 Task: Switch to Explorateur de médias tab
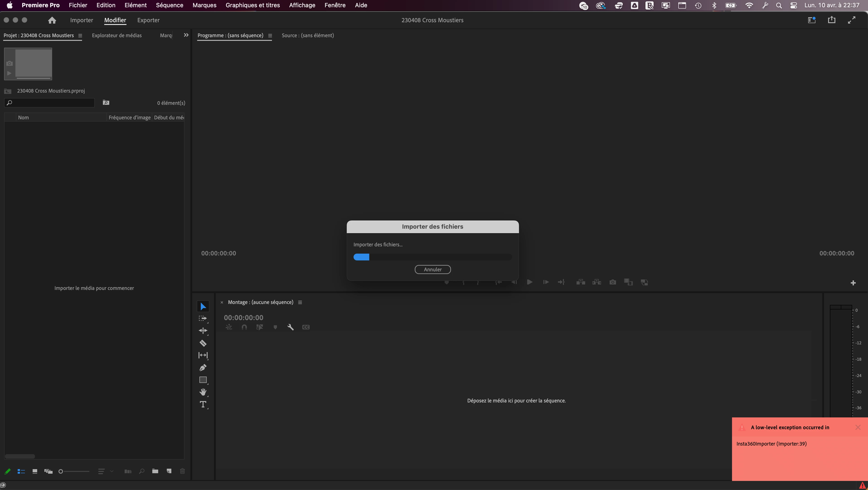[x=116, y=35]
